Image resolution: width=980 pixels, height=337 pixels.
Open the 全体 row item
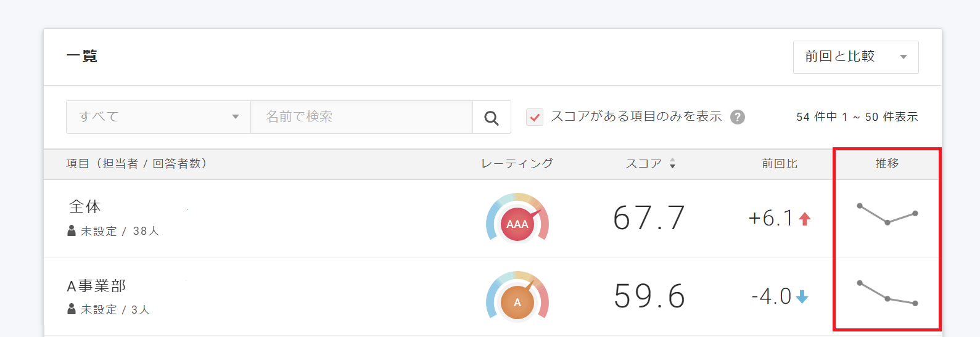85,207
